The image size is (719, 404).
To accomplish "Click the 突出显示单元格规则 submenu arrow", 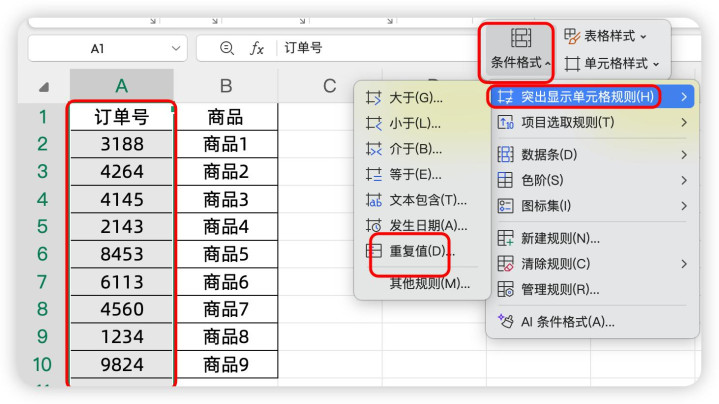I will tap(684, 97).
